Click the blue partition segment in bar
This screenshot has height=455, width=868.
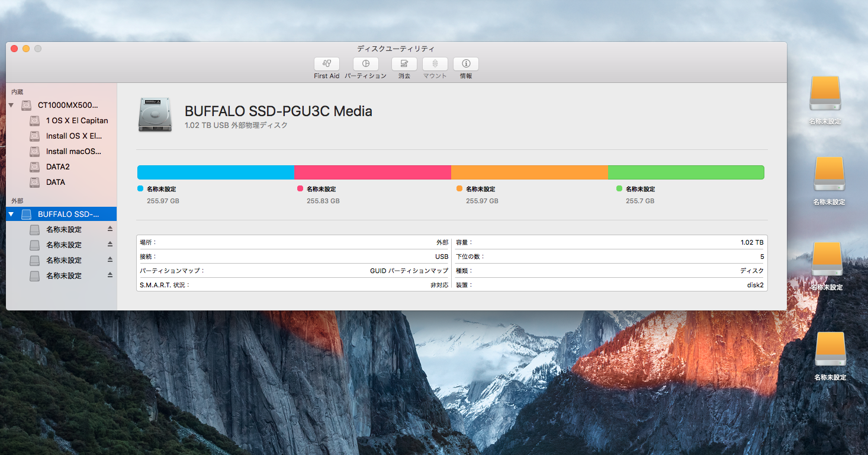click(x=216, y=172)
